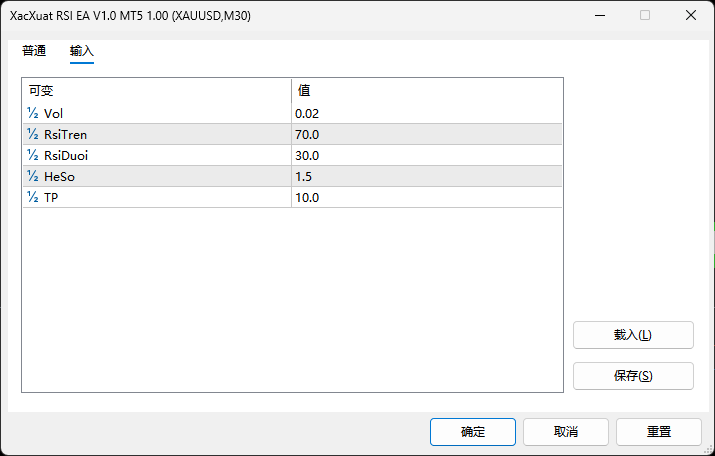Close the XacXuat RSI EA dialog window

coord(690,15)
